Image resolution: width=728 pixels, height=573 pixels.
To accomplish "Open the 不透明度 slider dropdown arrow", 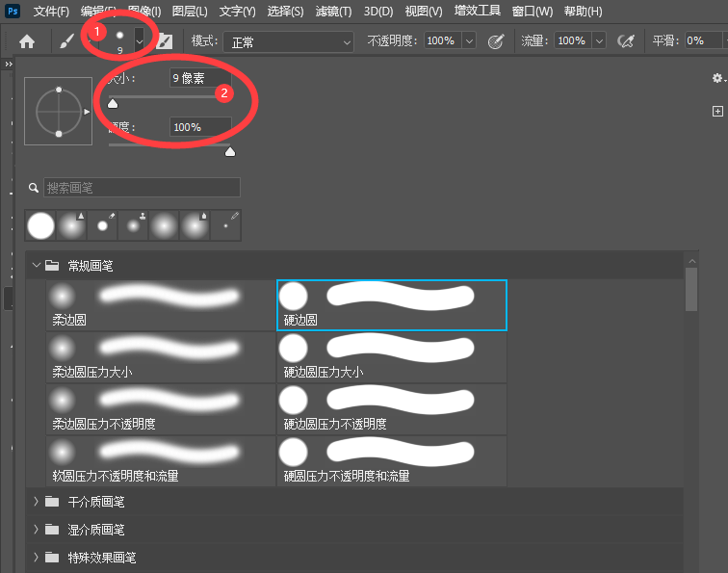I will (x=469, y=40).
